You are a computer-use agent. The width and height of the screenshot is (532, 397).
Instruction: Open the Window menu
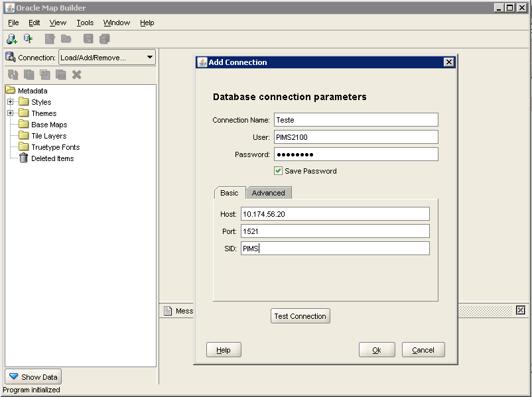click(116, 23)
